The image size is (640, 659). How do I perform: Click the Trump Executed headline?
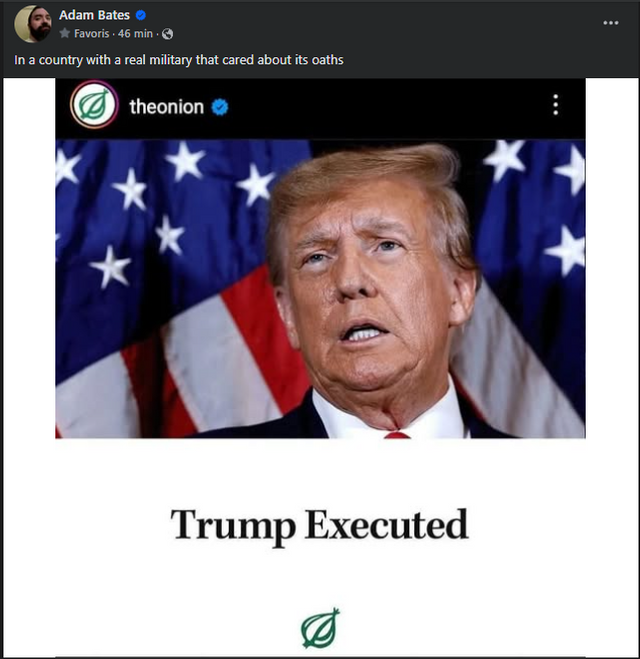pyautogui.click(x=319, y=524)
